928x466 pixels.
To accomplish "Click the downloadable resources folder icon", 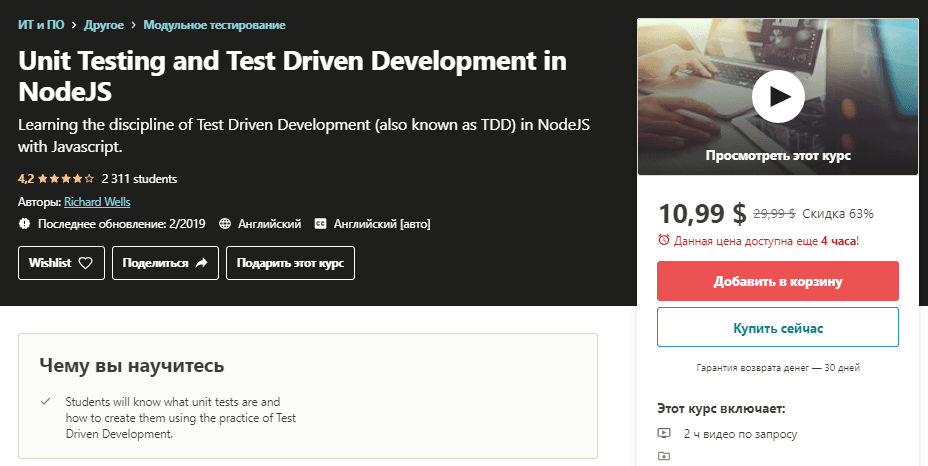I will 664,456.
